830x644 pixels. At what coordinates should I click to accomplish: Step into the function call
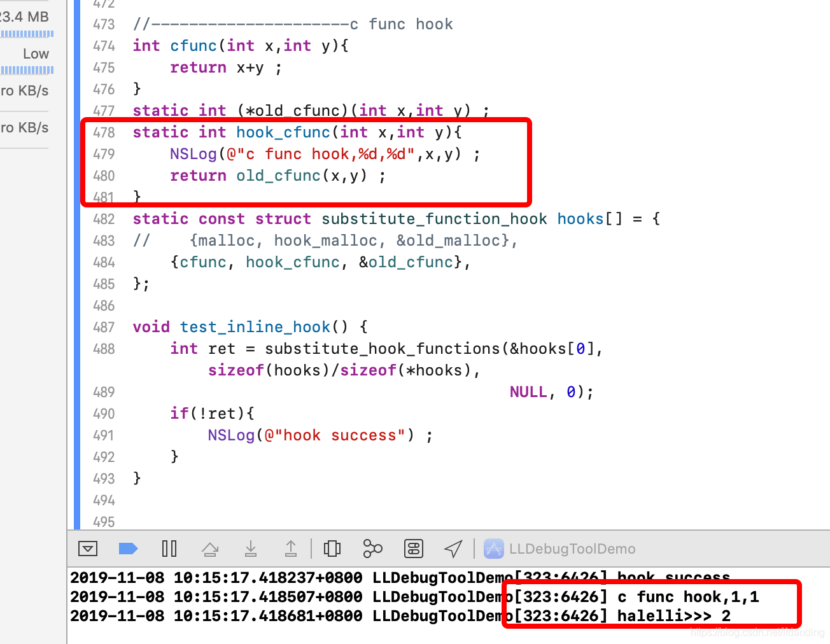click(251, 549)
